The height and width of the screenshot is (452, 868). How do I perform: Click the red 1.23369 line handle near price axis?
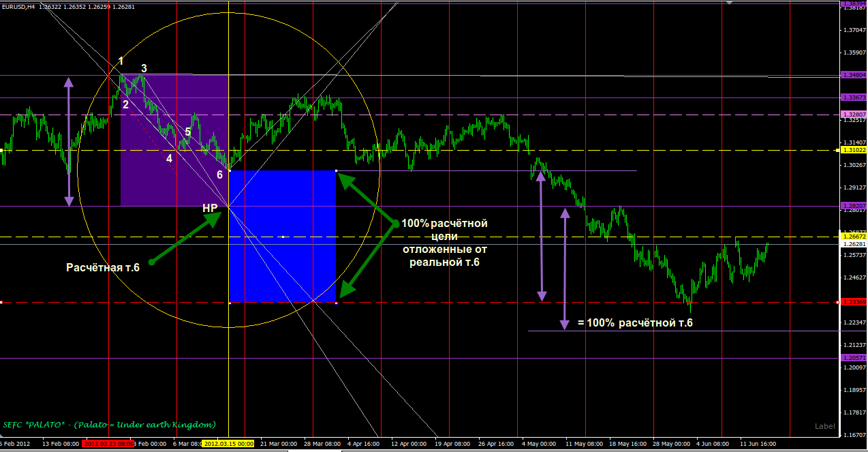[x=837, y=302]
